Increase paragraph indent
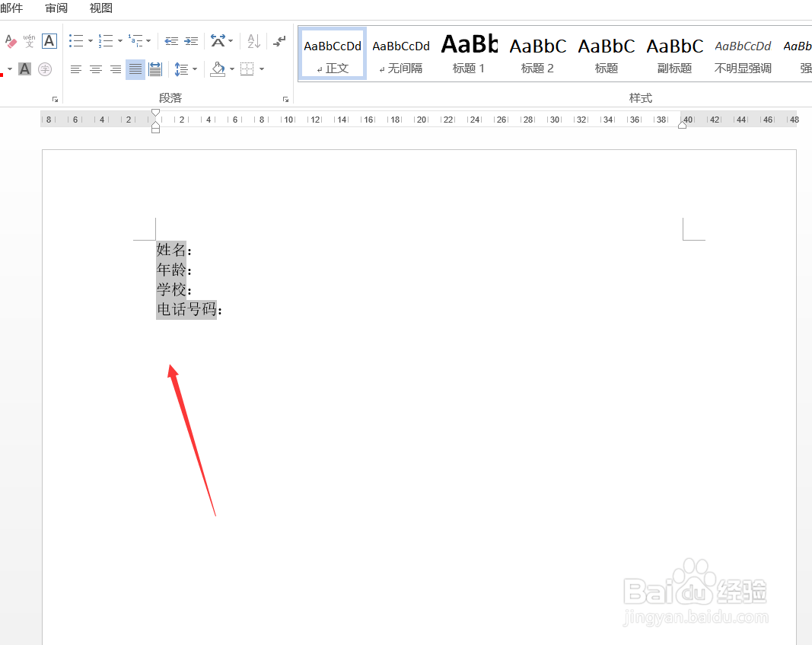 (x=191, y=41)
